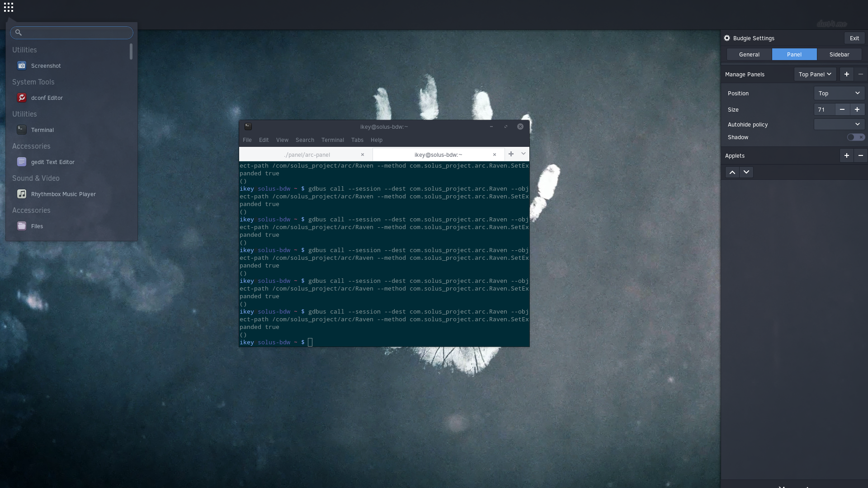Click the terminal window title icon

(248, 127)
